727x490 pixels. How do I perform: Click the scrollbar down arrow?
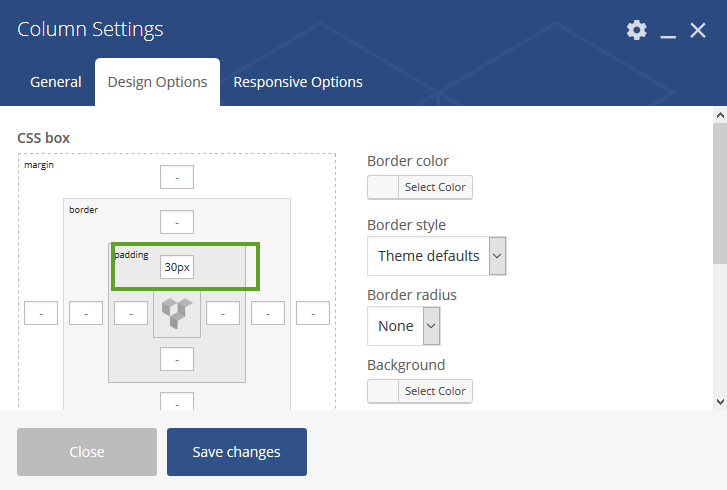pos(720,402)
